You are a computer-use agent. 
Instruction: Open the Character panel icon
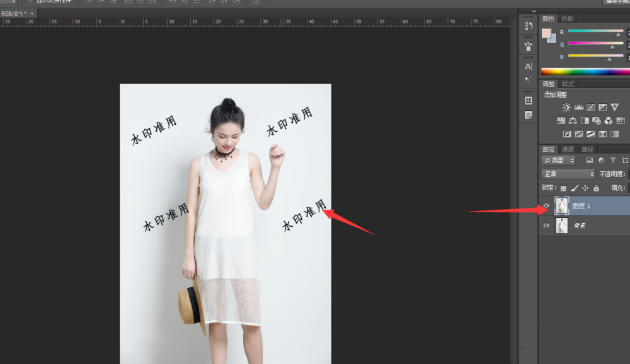[x=528, y=66]
